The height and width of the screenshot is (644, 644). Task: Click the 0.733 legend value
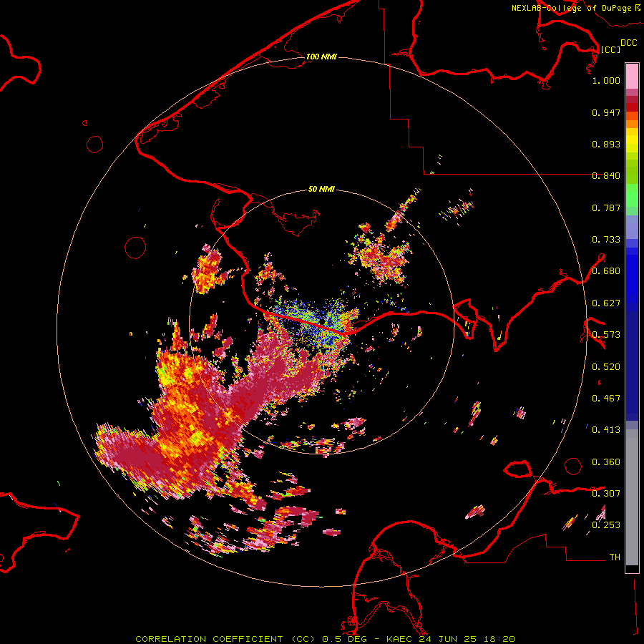click(x=606, y=240)
